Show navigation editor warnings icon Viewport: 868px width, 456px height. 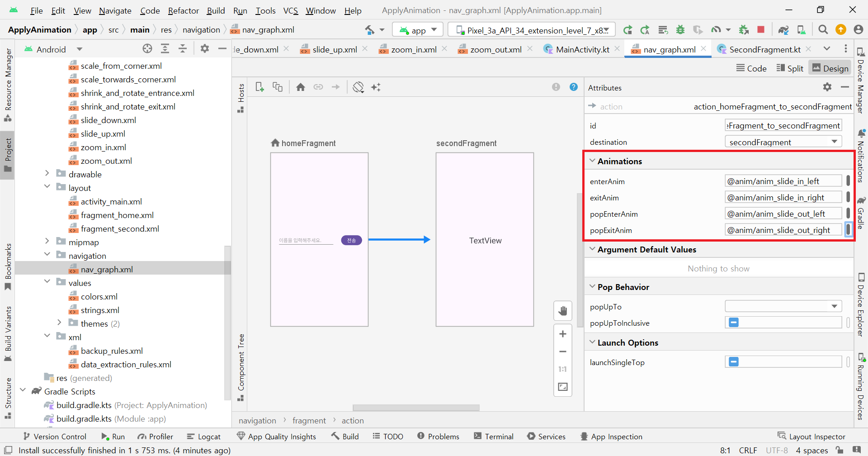pos(556,87)
